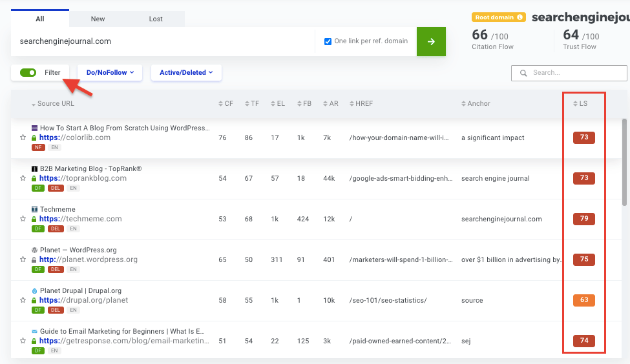Sort by LS column
Screen dimensions: 630x364
pyautogui.click(x=580, y=103)
